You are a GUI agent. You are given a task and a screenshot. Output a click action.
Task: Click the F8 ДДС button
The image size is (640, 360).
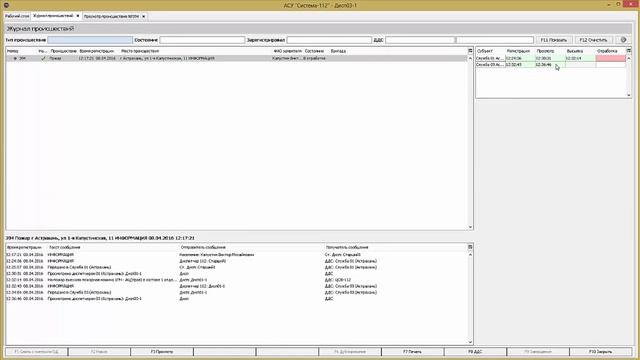(x=475, y=351)
